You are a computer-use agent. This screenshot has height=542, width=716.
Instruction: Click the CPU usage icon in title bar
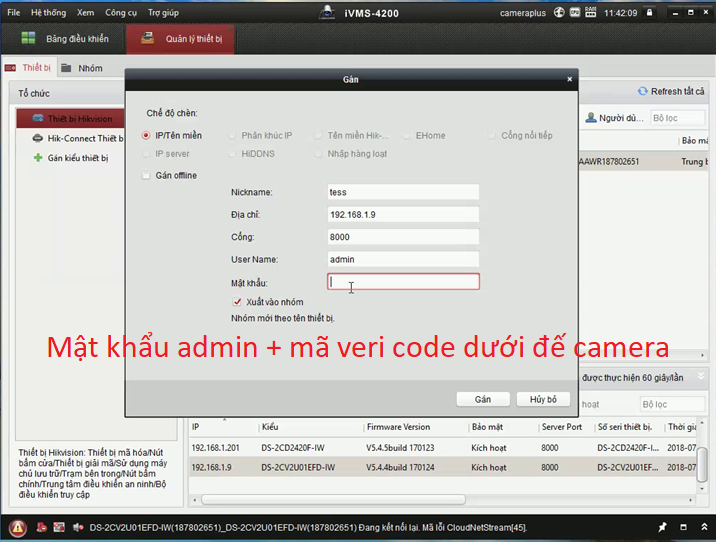pos(574,12)
